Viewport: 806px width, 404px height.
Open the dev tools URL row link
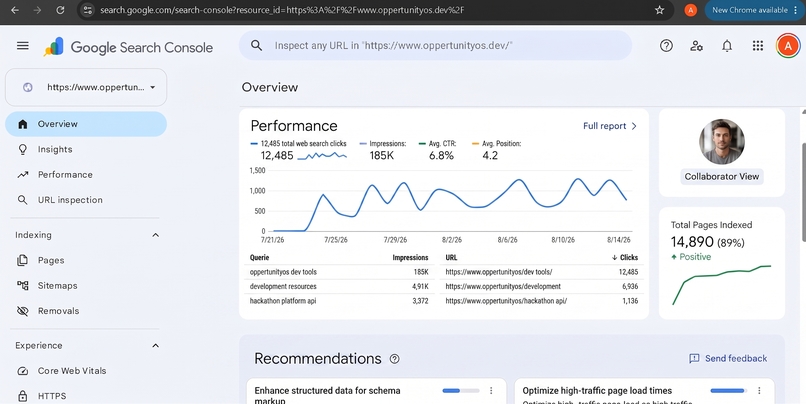[x=499, y=272]
